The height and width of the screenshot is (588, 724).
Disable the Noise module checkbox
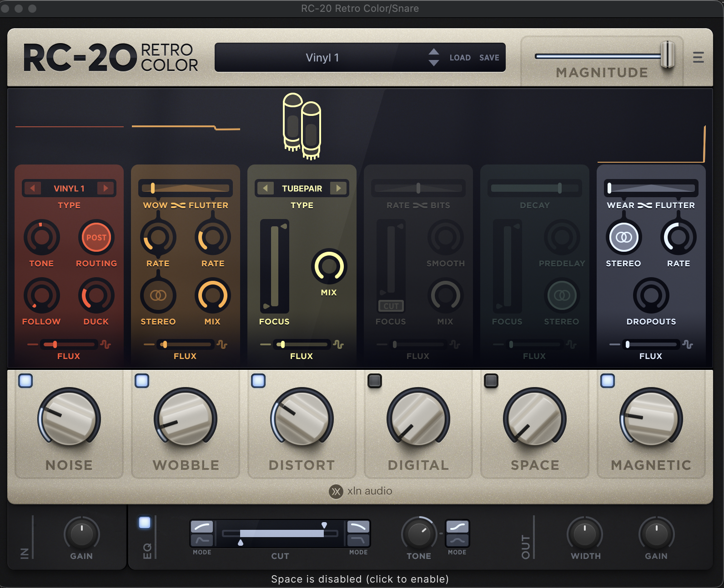[x=25, y=381]
